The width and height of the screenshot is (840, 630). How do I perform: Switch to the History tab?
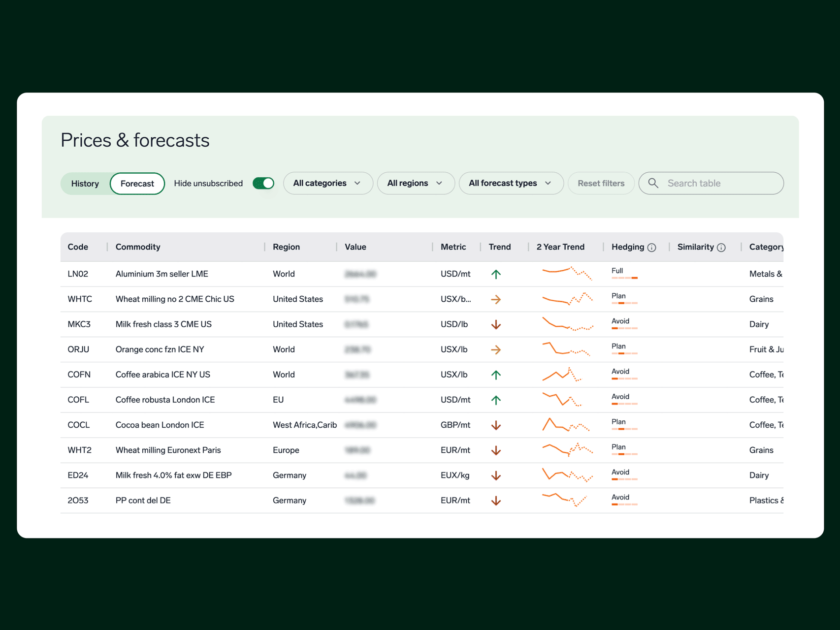85,184
